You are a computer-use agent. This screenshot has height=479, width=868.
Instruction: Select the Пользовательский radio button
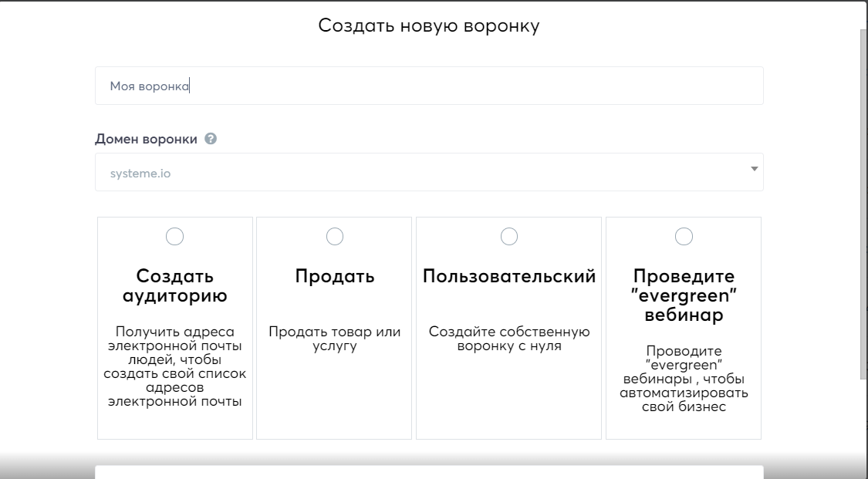[508, 237]
